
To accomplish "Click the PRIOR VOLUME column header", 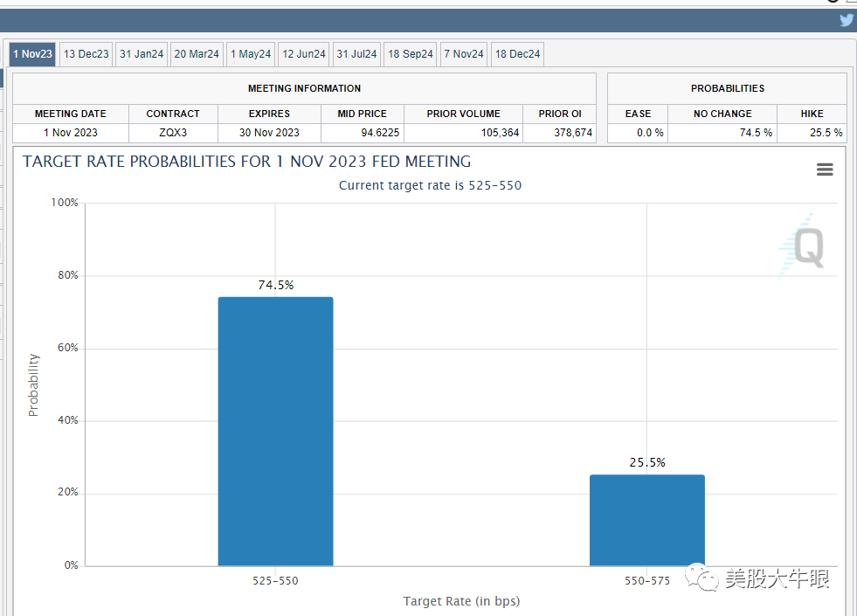I will pyautogui.click(x=464, y=114).
